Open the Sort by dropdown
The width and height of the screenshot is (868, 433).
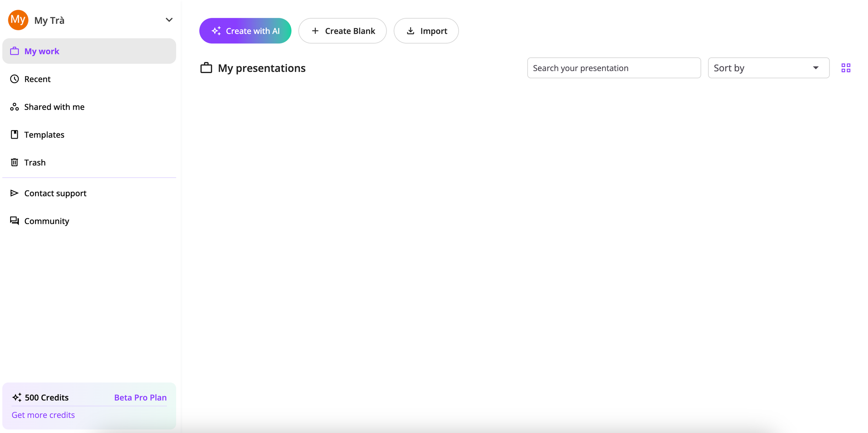pos(768,68)
